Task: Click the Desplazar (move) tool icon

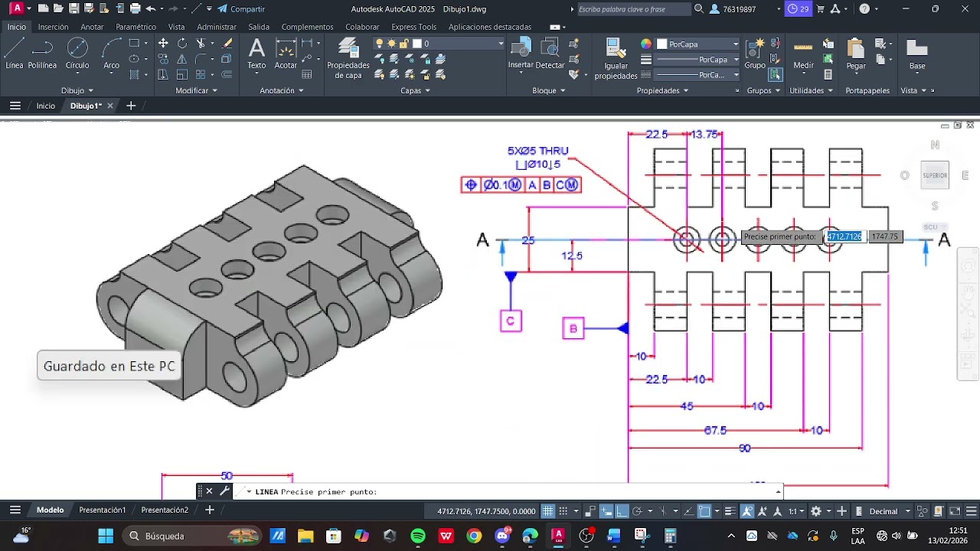Action: (x=163, y=44)
